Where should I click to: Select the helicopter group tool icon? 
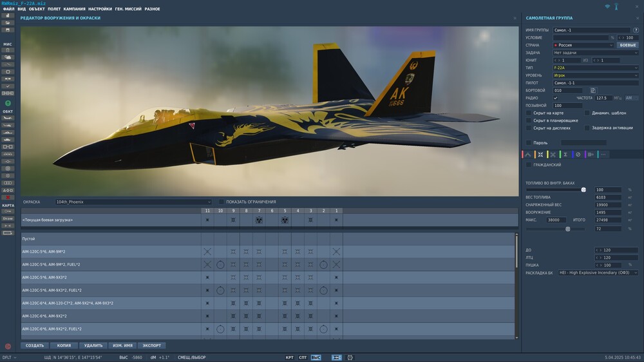(7, 126)
